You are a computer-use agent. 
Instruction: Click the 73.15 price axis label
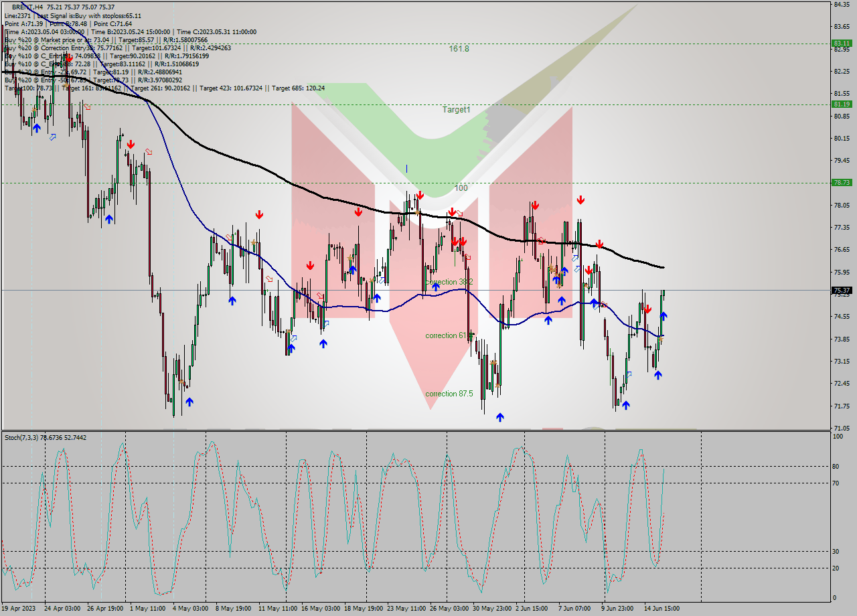click(842, 361)
